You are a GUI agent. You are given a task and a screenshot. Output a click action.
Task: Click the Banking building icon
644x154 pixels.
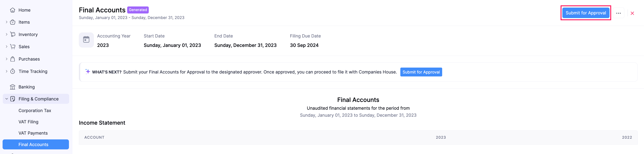point(13,87)
